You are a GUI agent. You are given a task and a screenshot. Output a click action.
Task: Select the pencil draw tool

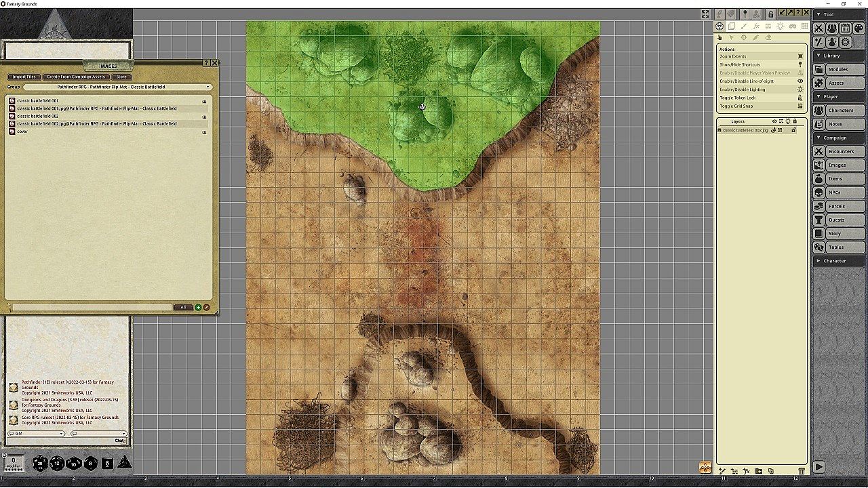point(756,38)
